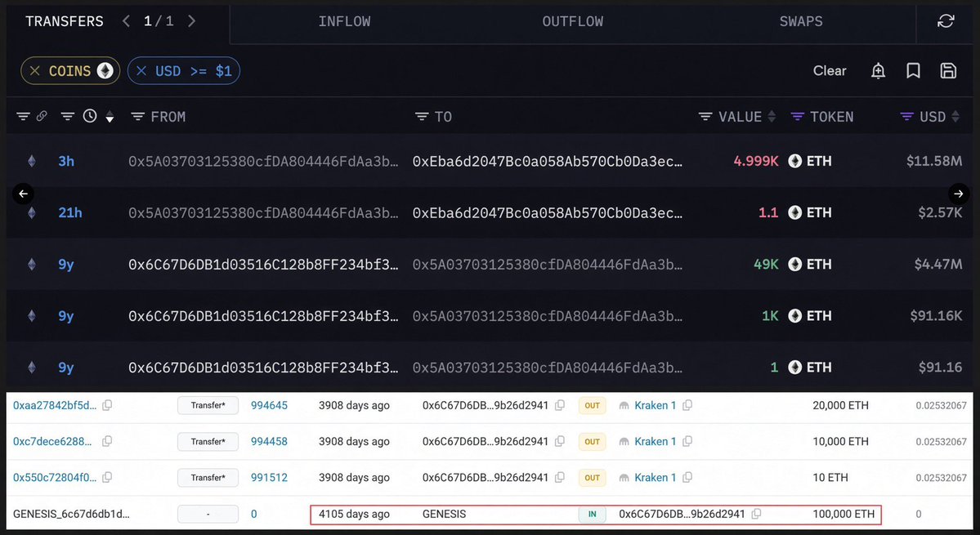980x535 pixels.
Task: Copy transaction hash 0xc7dece6288
Action: [107, 441]
